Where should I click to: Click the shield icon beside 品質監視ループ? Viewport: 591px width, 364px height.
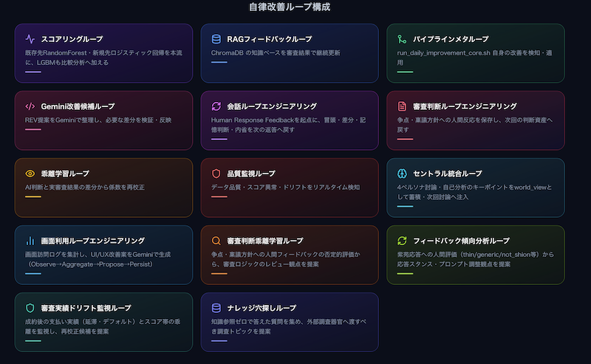coord(216,174)
